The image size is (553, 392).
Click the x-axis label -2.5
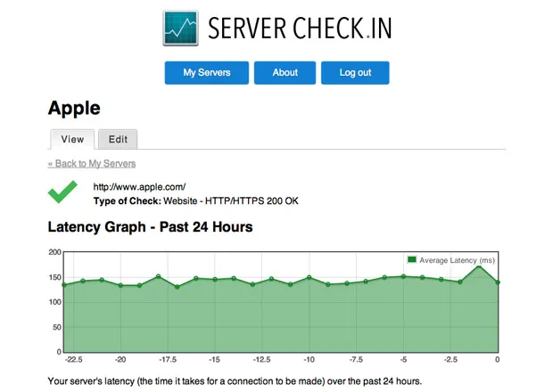click(x=450, y=360)
